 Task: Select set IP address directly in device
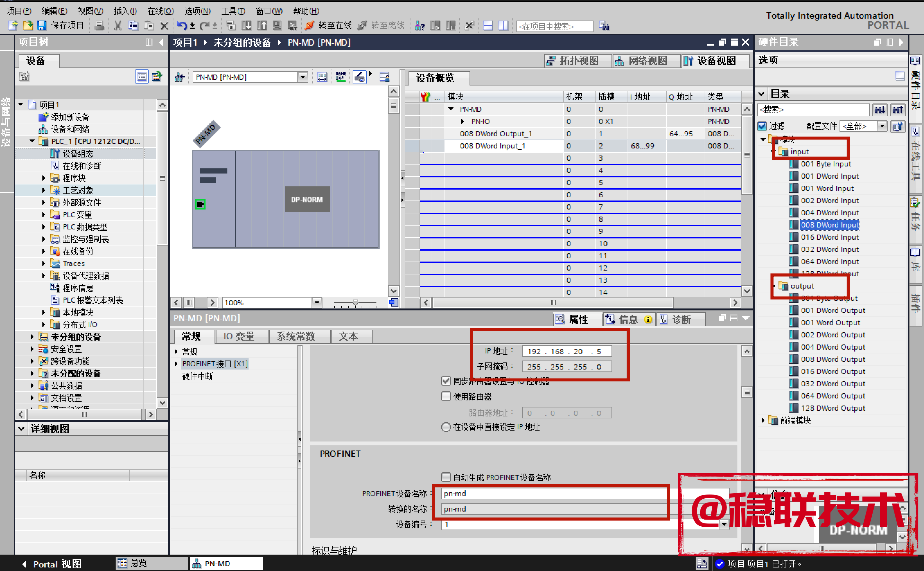pos(446,427)
